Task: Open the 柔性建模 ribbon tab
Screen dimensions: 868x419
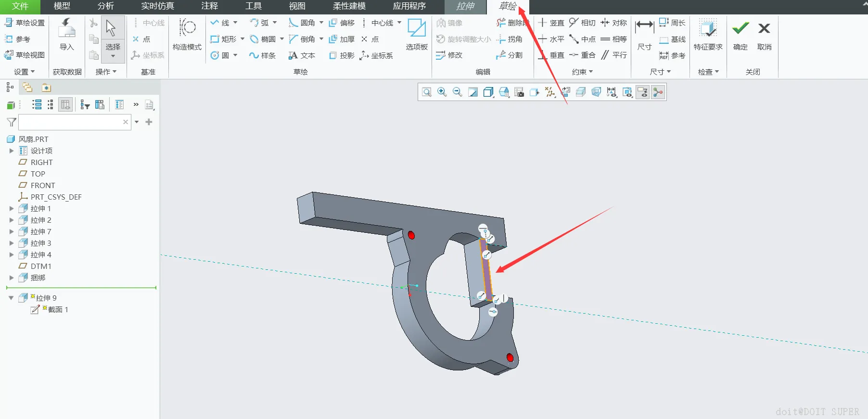Action: (349, 6)
